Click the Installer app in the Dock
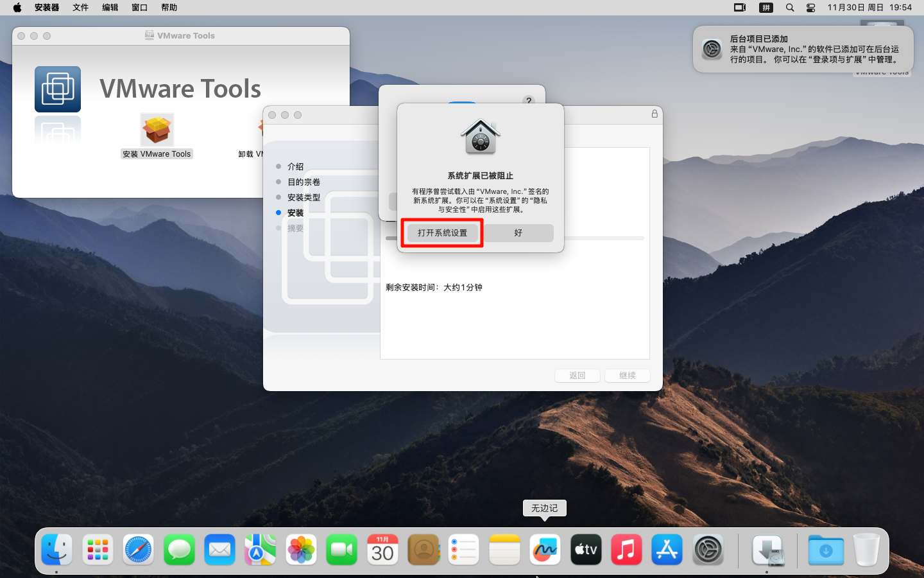This screenshot has height=578, width=924. [768, 550]
